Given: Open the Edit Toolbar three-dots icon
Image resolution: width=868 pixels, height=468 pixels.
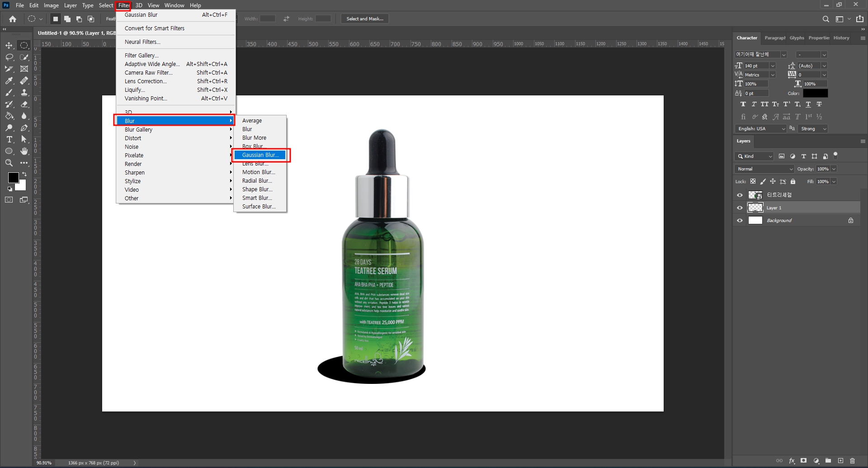Looking at the screenshot, I should (x=24, y=163).
